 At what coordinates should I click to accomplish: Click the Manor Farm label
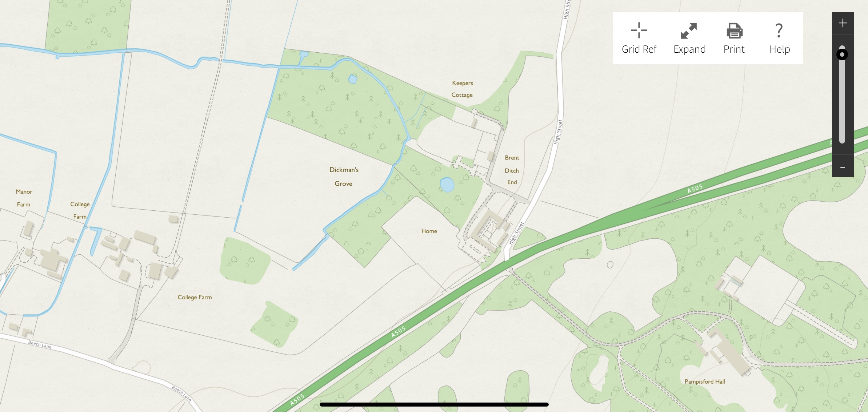pos(24,198)
